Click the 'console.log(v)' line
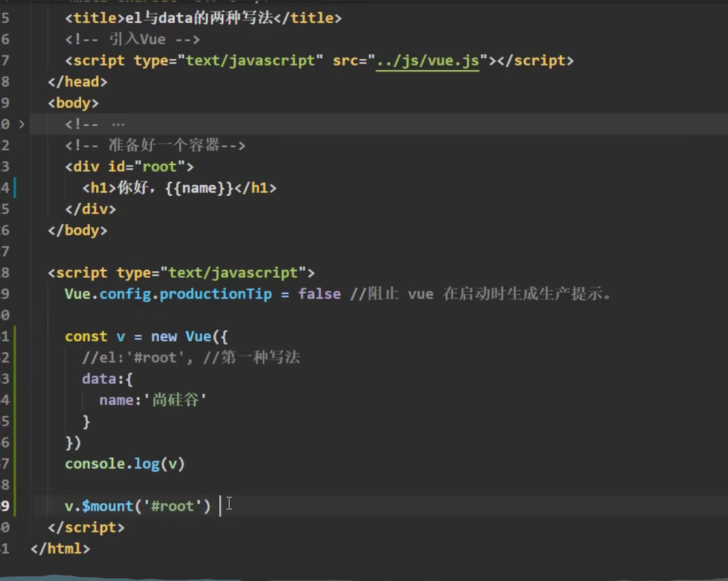The height and width of the screenshot is (581, 728). coord(125,464)
